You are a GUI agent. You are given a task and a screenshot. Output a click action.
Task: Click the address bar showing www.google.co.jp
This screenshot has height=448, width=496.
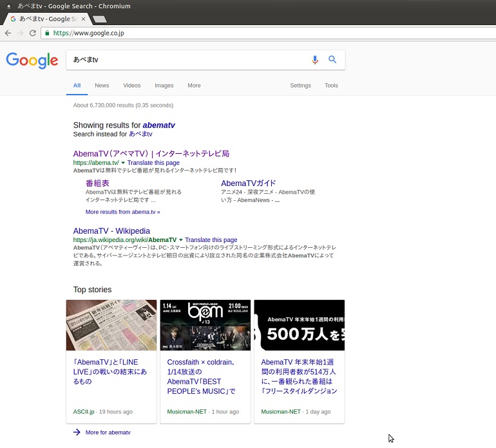click(x=268, y=33)
